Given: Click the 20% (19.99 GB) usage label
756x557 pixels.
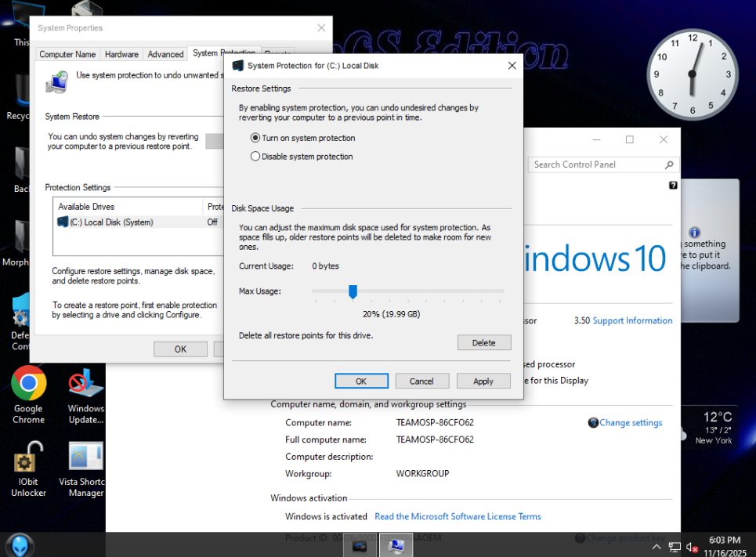Looking at the screenshot, I should (392, 314).
